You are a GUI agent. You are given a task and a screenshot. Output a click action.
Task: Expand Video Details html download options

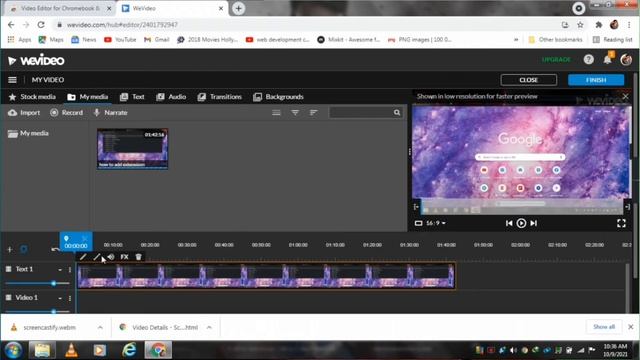point(209,327)
